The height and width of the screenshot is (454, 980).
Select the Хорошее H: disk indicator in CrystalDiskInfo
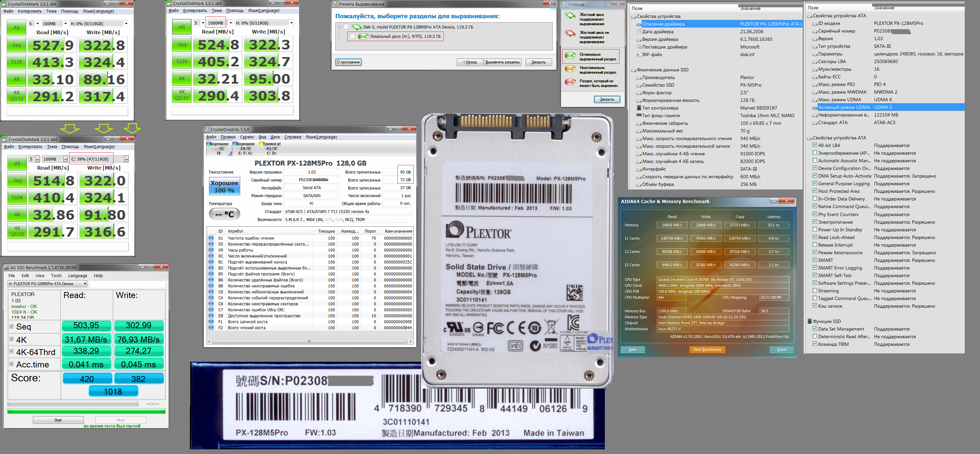point(219,148)
